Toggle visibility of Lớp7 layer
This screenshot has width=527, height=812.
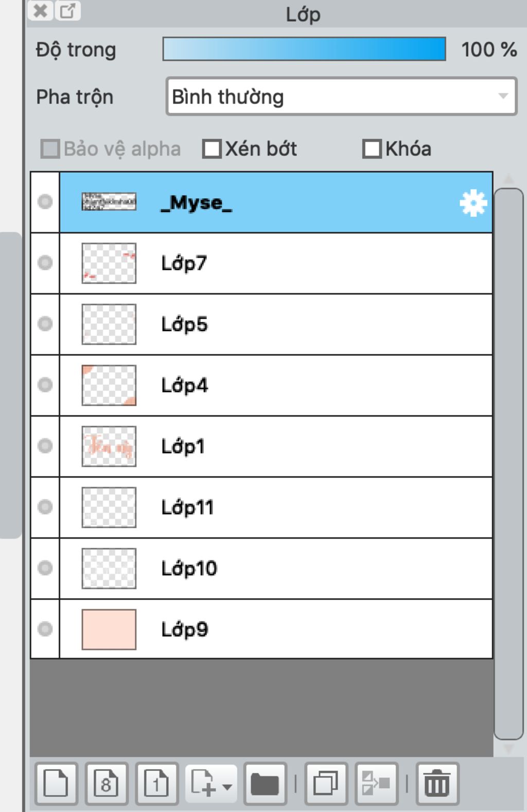45,263
